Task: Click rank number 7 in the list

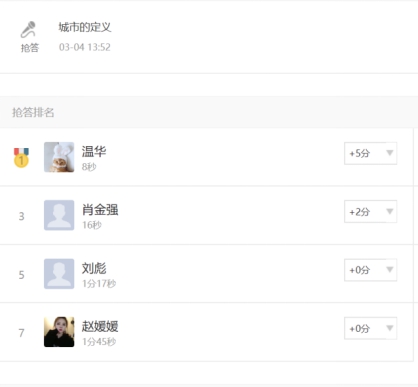Action: pyautogui.click(x=21, y=333)
